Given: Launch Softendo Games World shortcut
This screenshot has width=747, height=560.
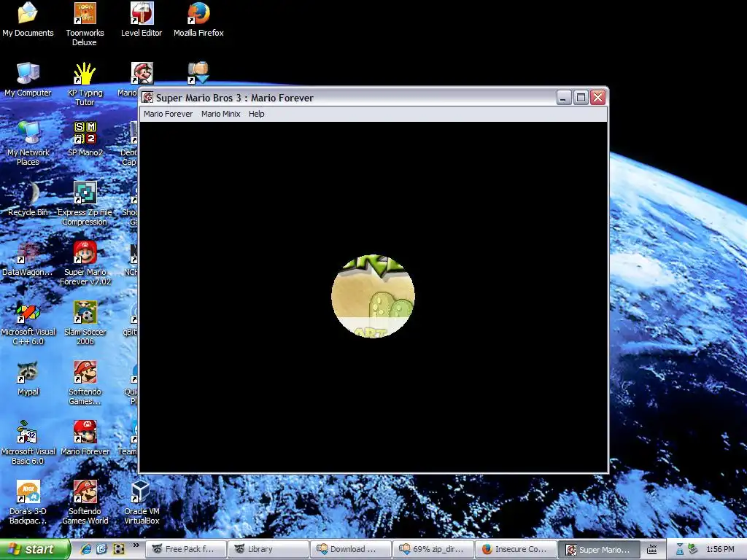Looking at the screenshot, I should 85,502.
